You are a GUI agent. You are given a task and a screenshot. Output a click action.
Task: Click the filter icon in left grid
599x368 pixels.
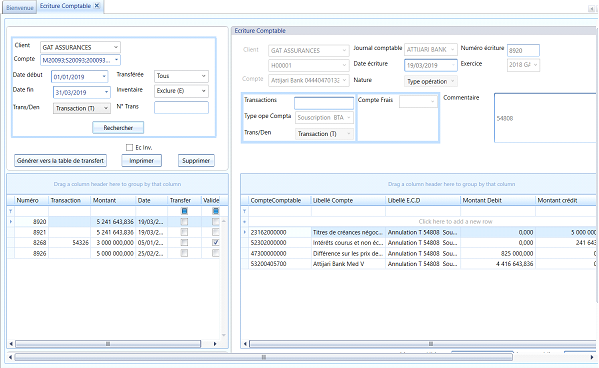point(11,211)
